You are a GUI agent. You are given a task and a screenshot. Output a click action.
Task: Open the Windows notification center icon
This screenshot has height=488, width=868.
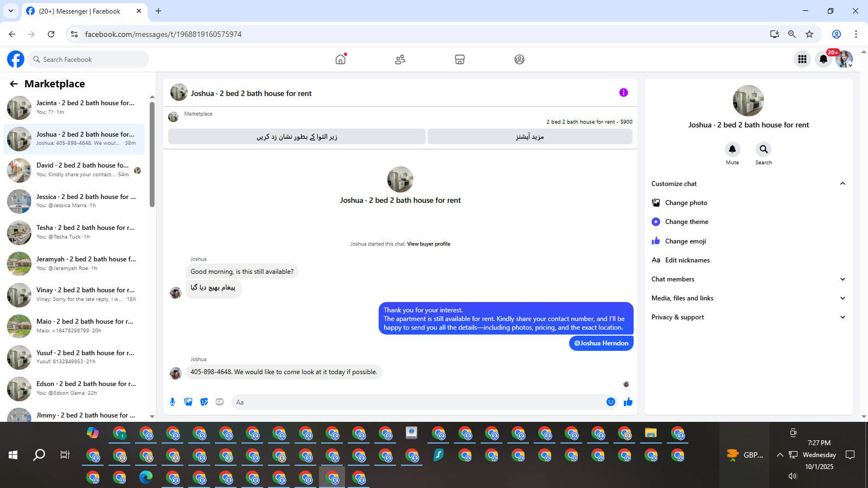tap(850, 455)
